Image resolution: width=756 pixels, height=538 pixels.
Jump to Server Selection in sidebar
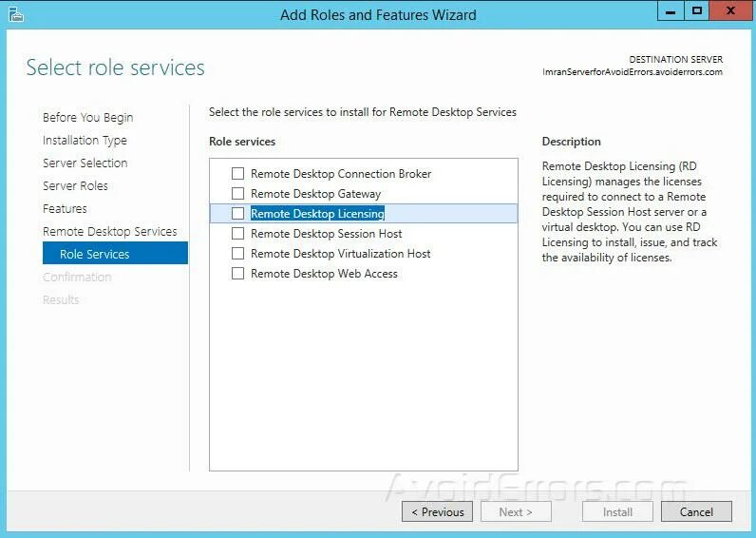tap(85, 163)
